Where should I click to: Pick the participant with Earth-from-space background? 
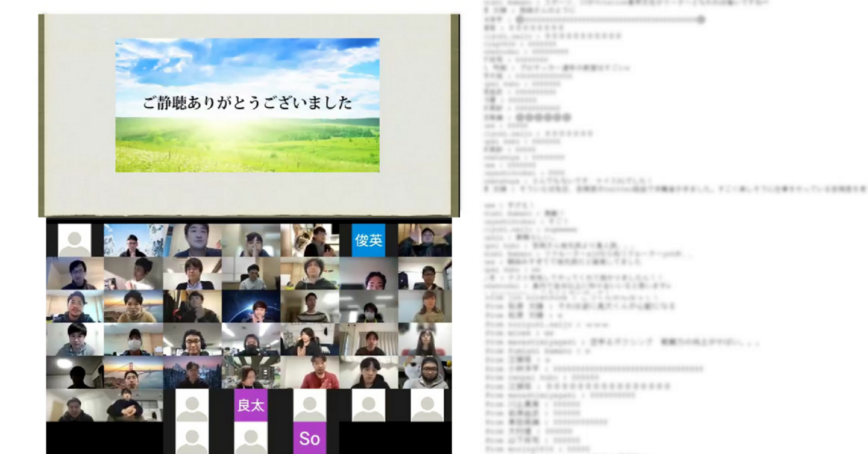[251, 306]
